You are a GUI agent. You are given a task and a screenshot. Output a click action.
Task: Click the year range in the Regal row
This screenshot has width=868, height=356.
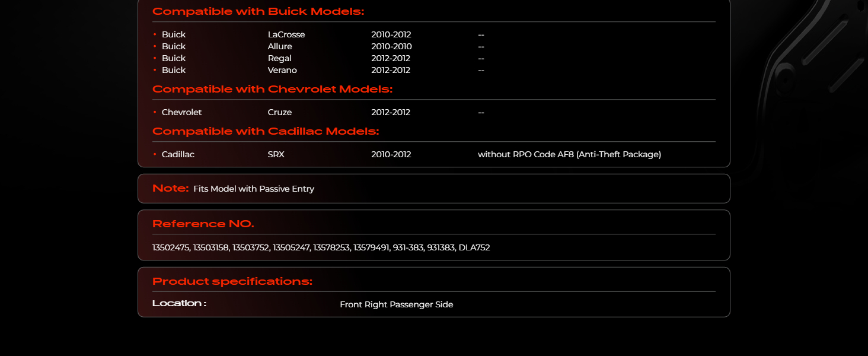391,58
